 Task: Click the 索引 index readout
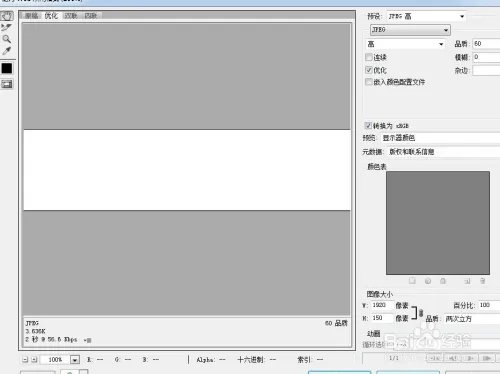[x=310, y=360]
